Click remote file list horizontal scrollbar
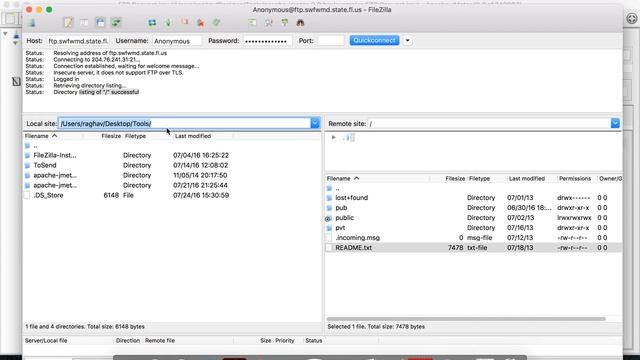Image resolution: width=640 pixels, height=360 pixels. [466, 319]
